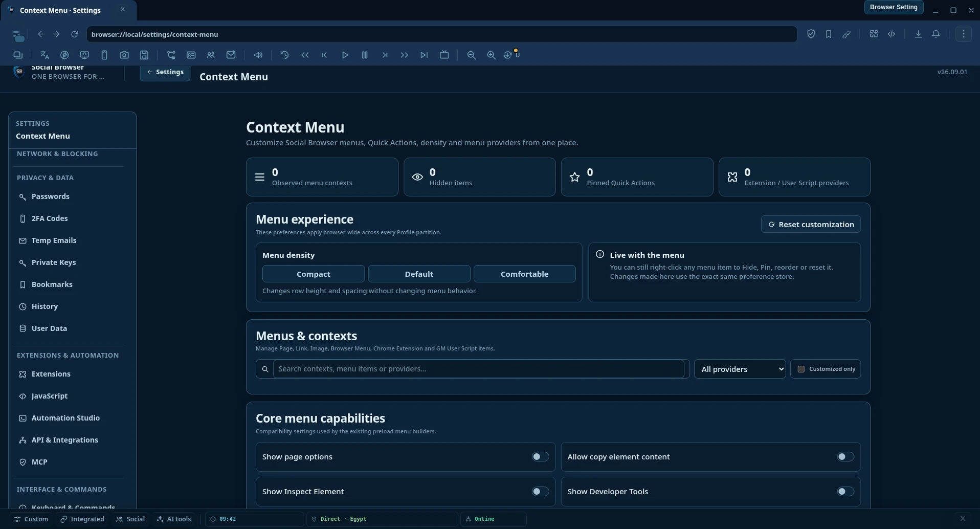Select Comfortable menu density
Viewport: 980px width, 529px height.
pos(524,274)
